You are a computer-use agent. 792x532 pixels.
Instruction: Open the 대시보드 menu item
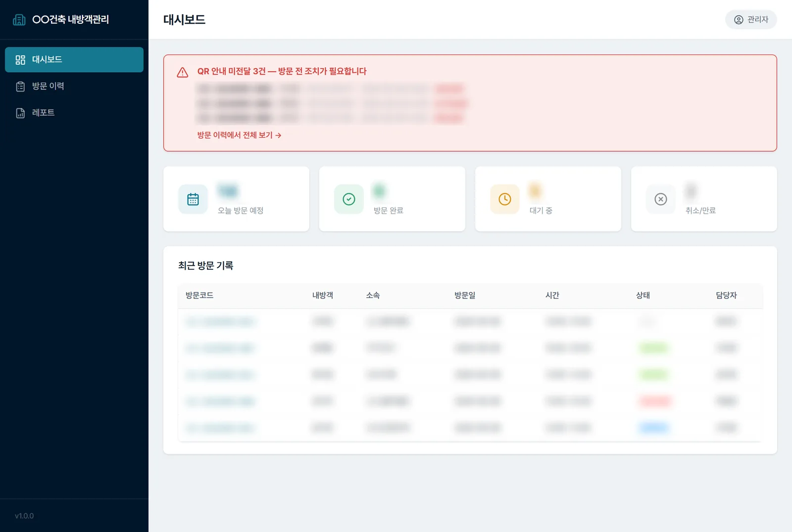74,59
